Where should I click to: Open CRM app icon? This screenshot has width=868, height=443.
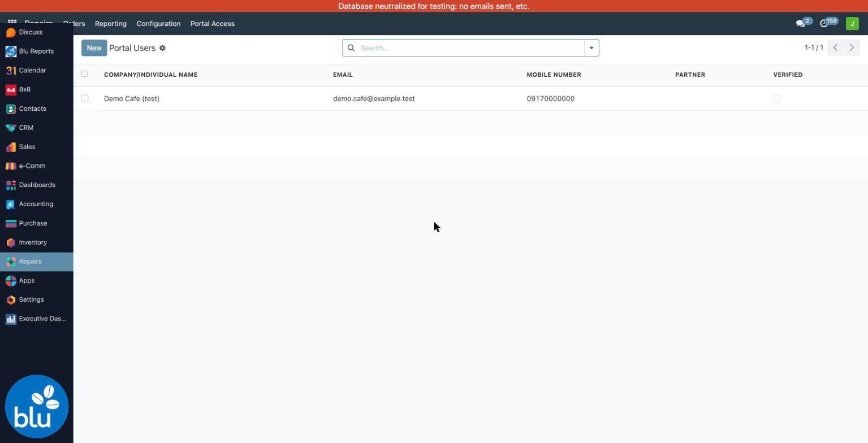(11, 128)
